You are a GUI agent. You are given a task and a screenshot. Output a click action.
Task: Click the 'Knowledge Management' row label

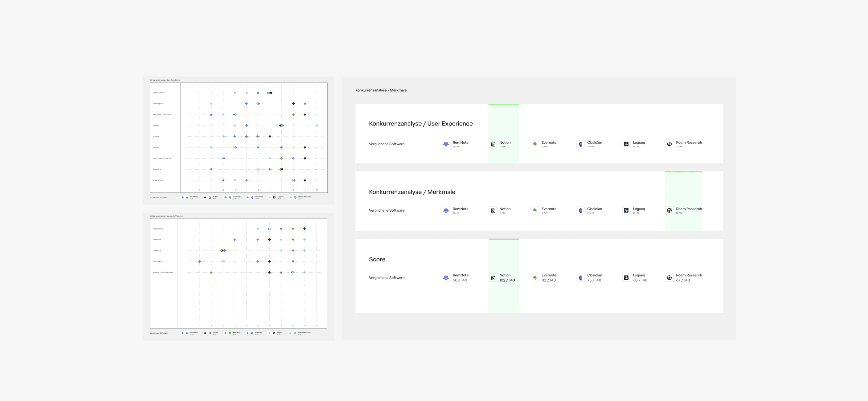click(x=163, y=272)
